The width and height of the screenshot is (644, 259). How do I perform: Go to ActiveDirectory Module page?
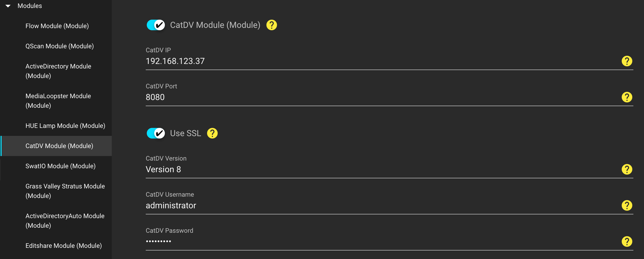click(58, 71)
